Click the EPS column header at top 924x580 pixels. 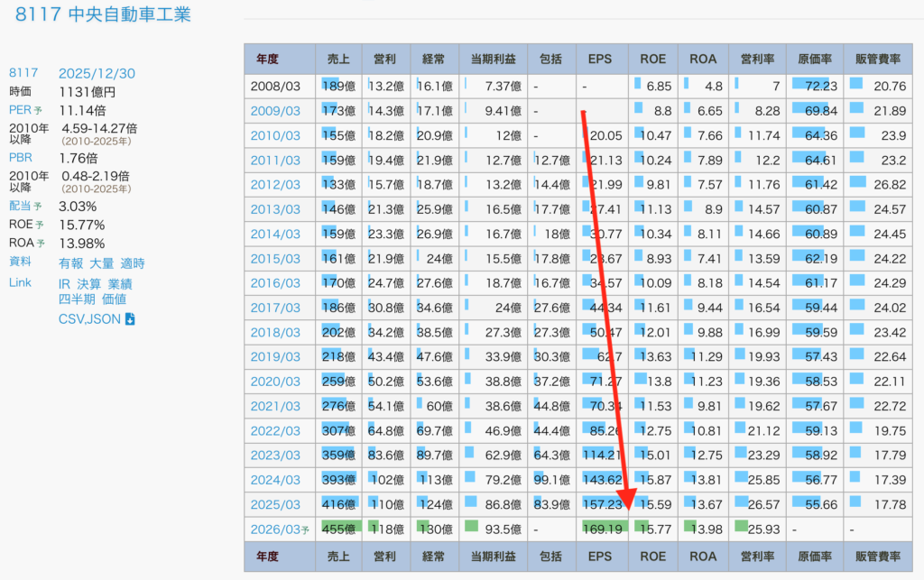tap(600, 60)
